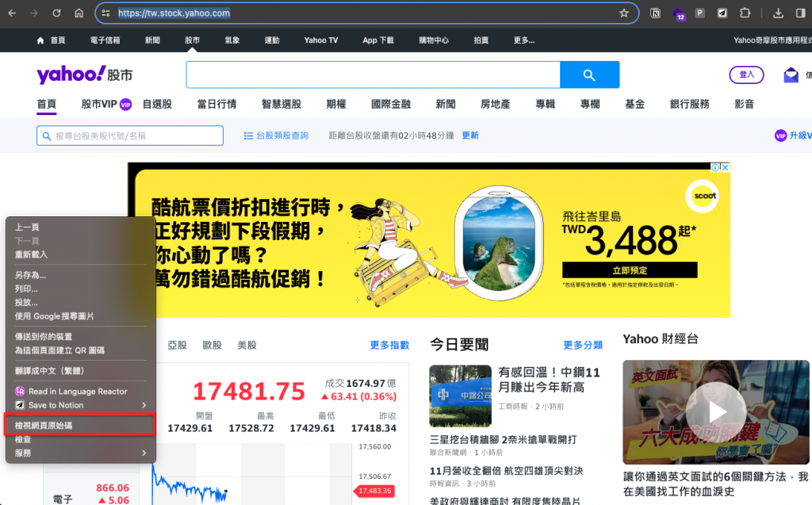Click the browser forward arrow
Image resolution: width=812 pixels, height=505 pixels.
point(34,13)
